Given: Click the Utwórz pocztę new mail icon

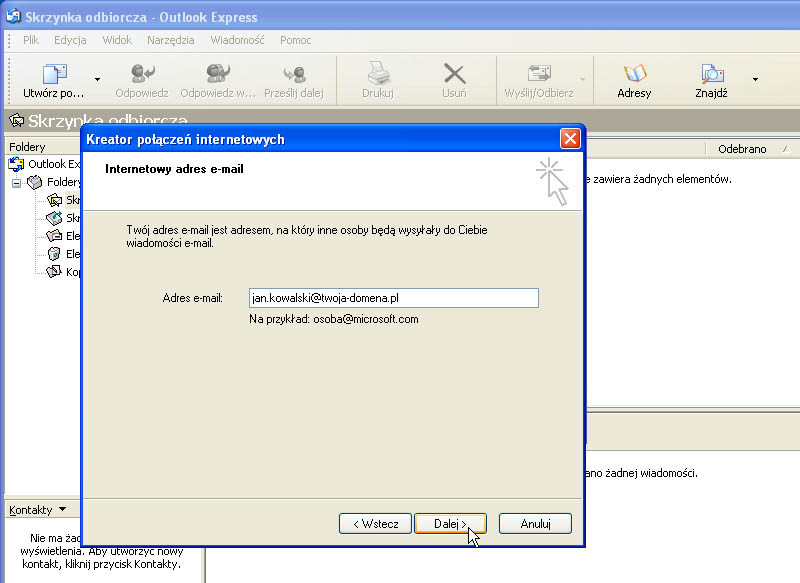Looking at the screenshot, I should (x=55, y=73).
